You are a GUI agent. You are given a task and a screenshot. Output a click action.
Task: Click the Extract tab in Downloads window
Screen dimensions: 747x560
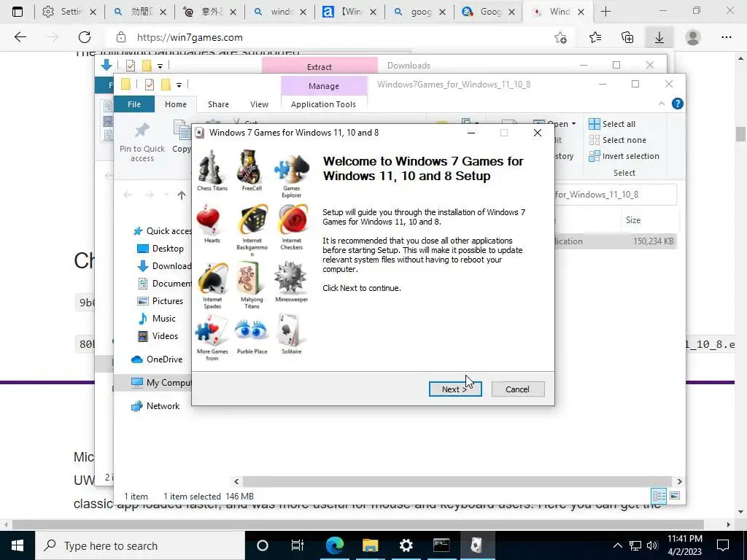click(x=320, y=66)
